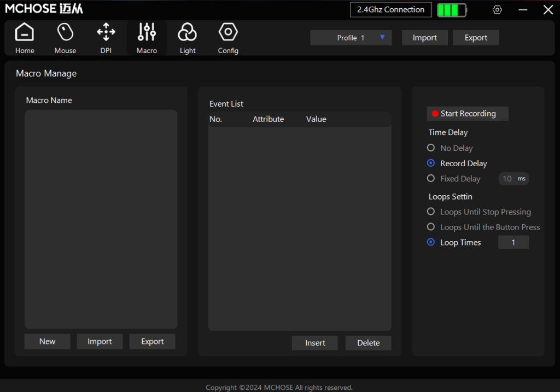
Task: Select the Macro sliders icon
Action: point(147,33)
